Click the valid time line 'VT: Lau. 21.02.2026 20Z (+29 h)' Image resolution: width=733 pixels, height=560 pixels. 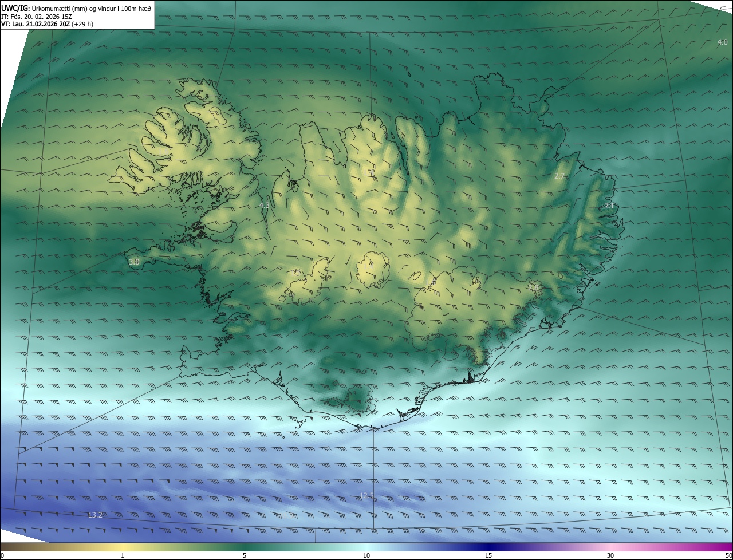click(48, 24)
